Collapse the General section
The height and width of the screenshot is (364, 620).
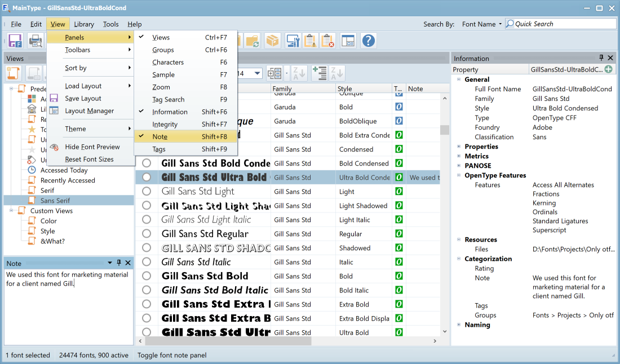tap(459, 79)
